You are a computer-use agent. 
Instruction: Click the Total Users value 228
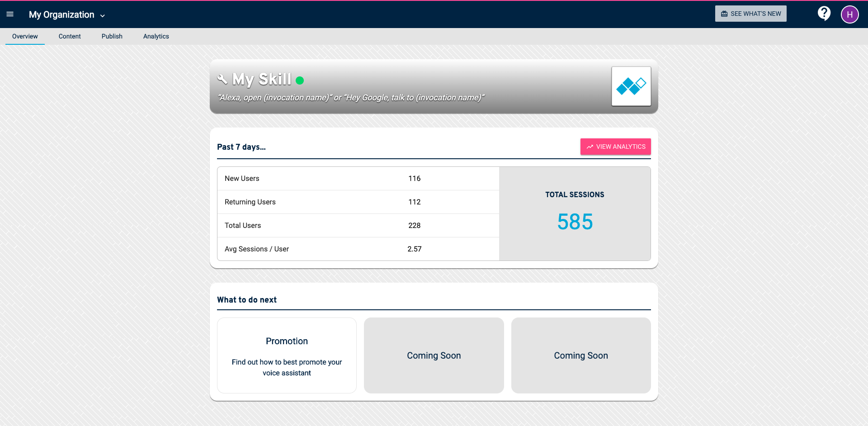(x=415, y=225)
